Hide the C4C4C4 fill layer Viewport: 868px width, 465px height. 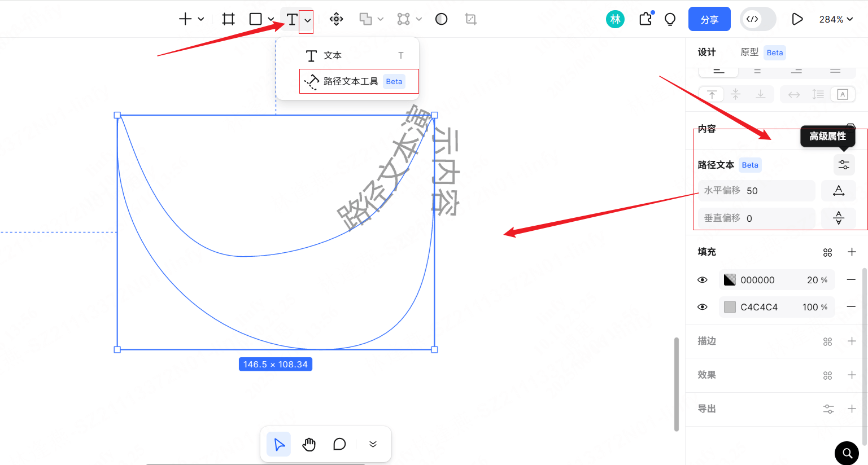[703, 307]
